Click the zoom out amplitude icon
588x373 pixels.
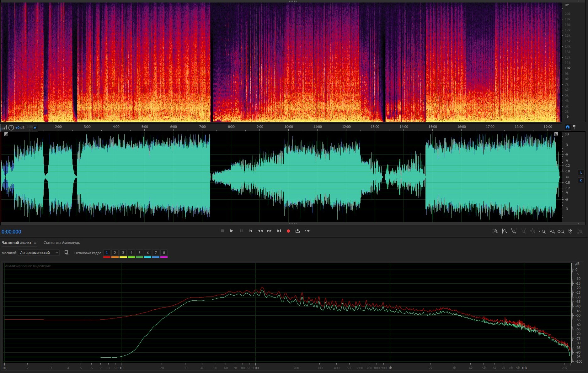tap(504, 231)
